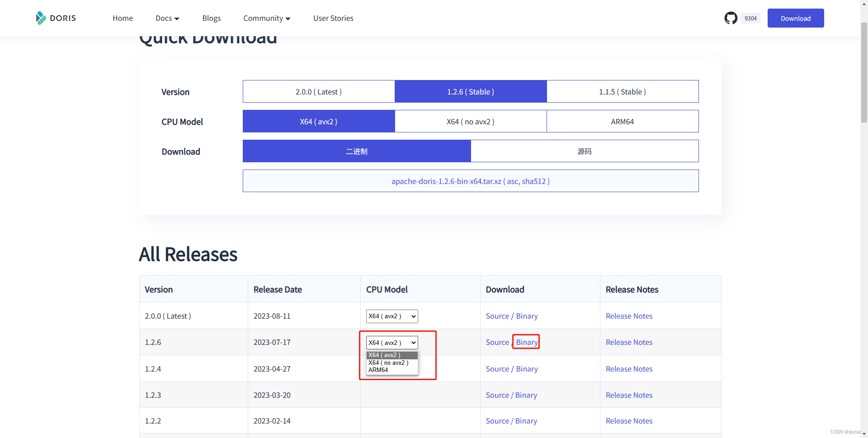This screenshot has height=438, width=868.
Task: Go to the Home page
Action: click(x=123, y=18)
